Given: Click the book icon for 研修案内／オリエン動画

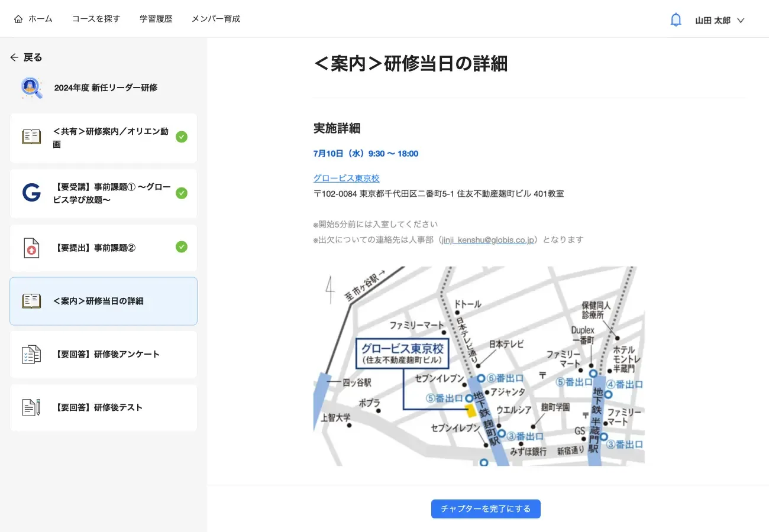Looking at the screenshot, I should point(31,137).
